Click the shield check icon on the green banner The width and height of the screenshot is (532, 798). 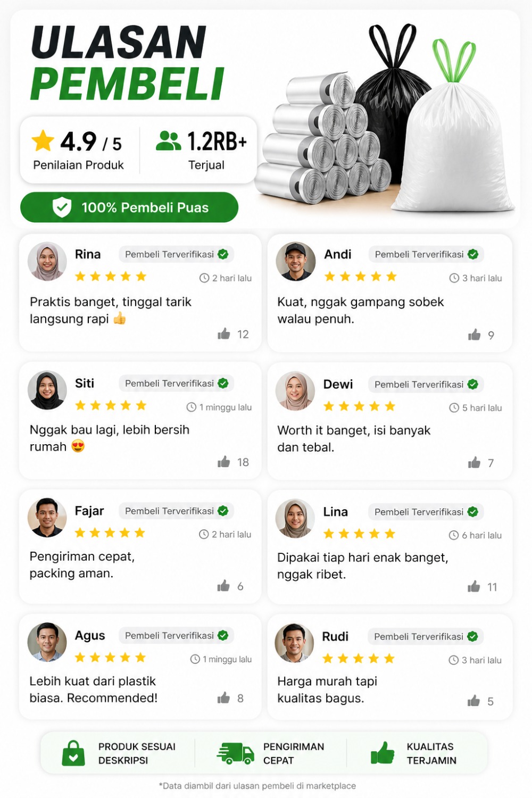(62, 207)
